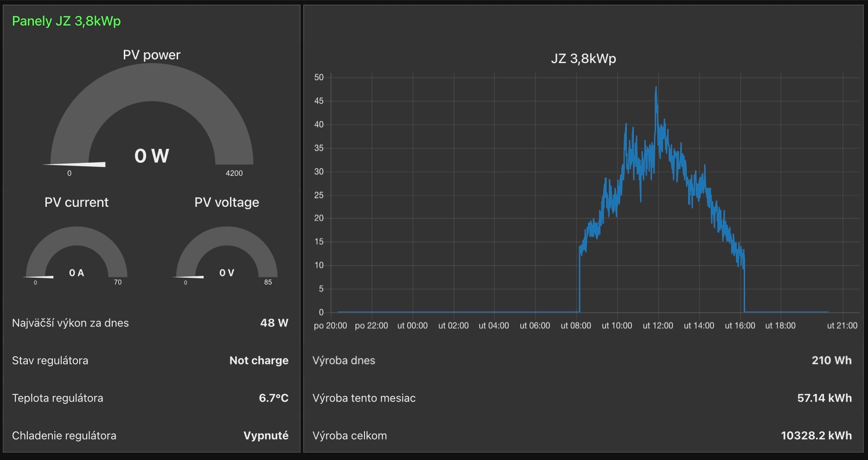Viewport: 868px width, 460px height.
Task: Click the 4200 maximum label on power gauge
Action: [x=234, y=173]
